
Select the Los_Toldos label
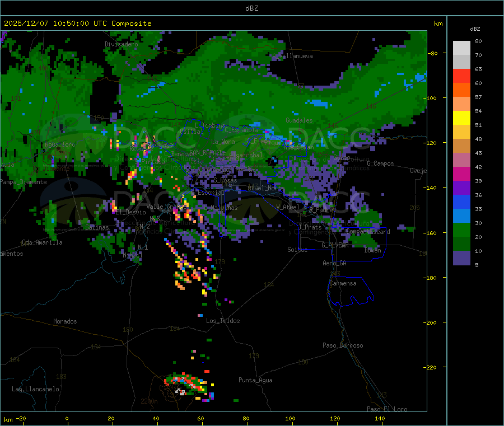pyautogui.click(x=223, y=321)
